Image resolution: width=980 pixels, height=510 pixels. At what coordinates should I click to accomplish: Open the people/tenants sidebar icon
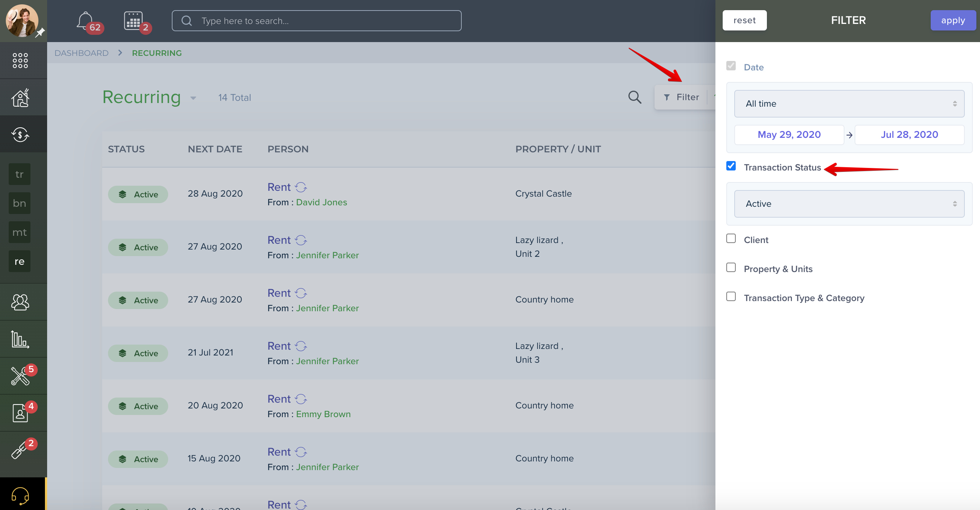click(20, 302)
